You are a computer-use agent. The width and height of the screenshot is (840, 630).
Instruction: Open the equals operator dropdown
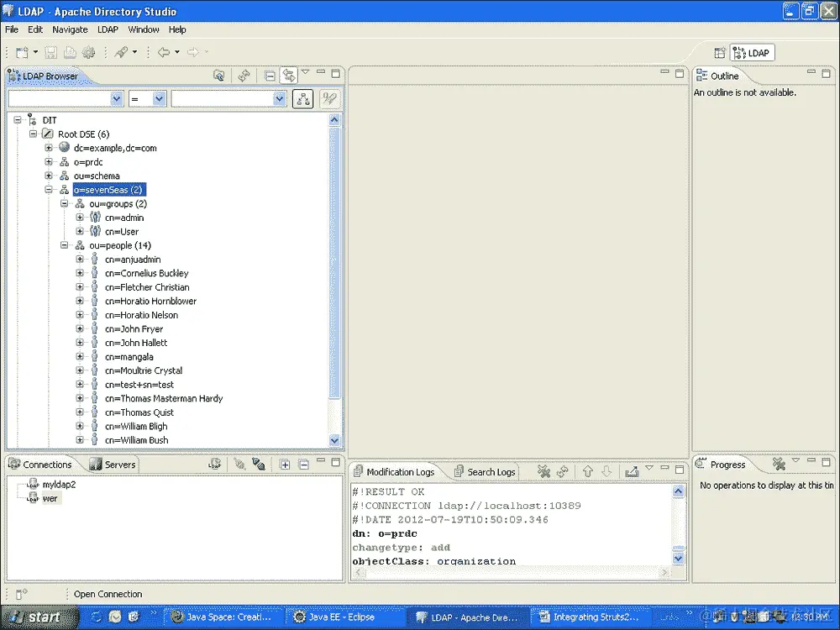pos(159,98)
